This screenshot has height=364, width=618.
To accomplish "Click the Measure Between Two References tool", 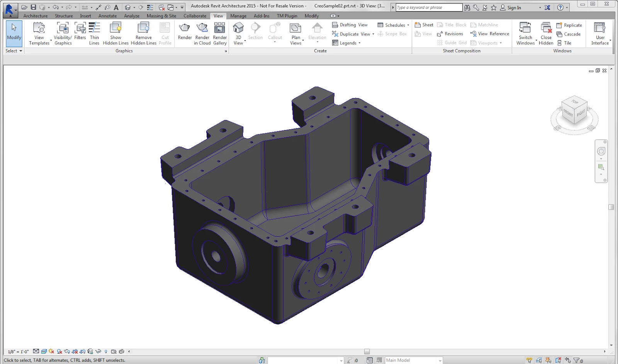I will [99, 7].
